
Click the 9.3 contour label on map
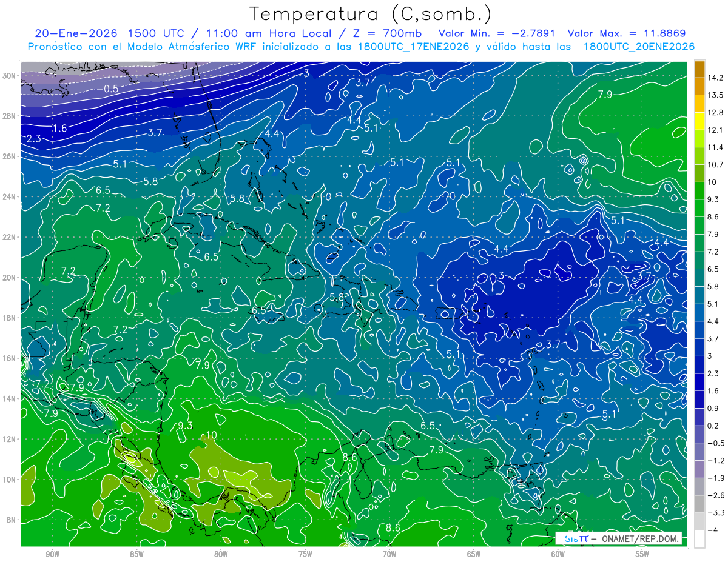pos(185,426)
